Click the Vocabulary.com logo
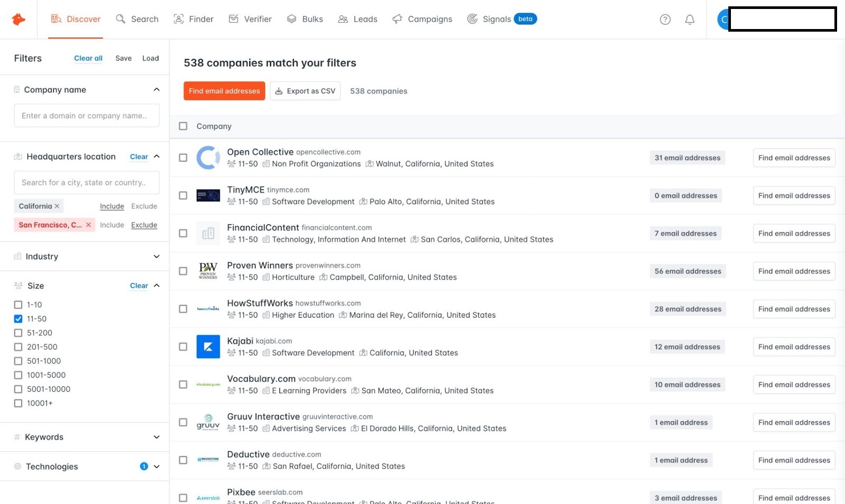The width and height of the screenshot is (845, 504). [208, 385]
